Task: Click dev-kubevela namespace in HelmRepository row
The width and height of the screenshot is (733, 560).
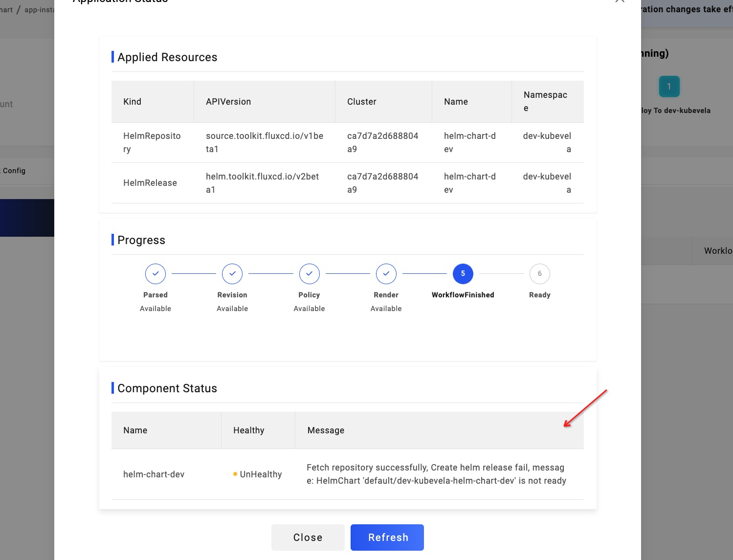Action: (547, 142)
